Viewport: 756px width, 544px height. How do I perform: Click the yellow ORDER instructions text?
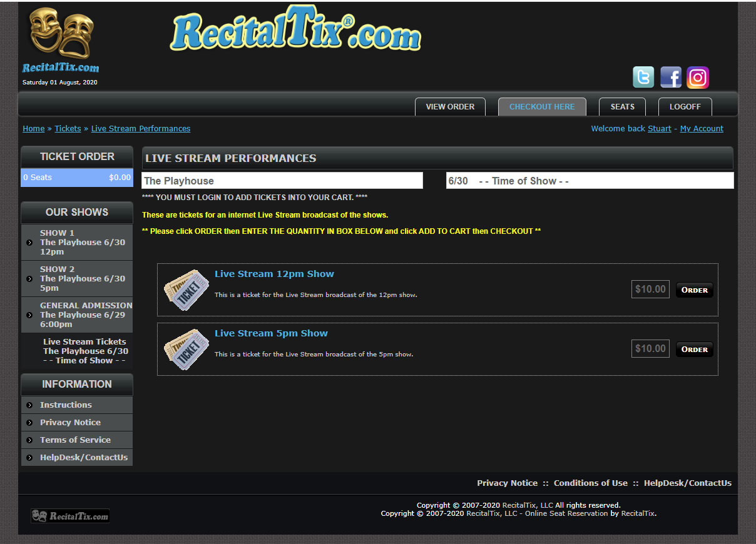341,231
